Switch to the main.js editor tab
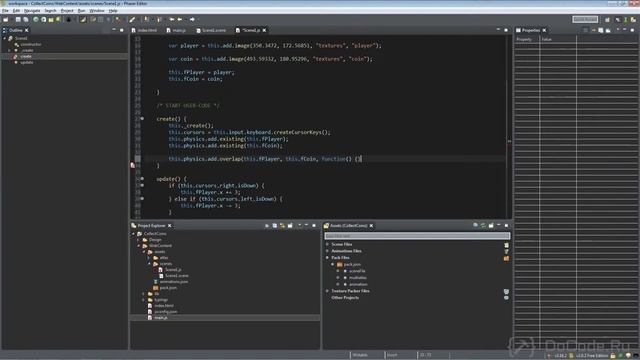 click(176, 30)
